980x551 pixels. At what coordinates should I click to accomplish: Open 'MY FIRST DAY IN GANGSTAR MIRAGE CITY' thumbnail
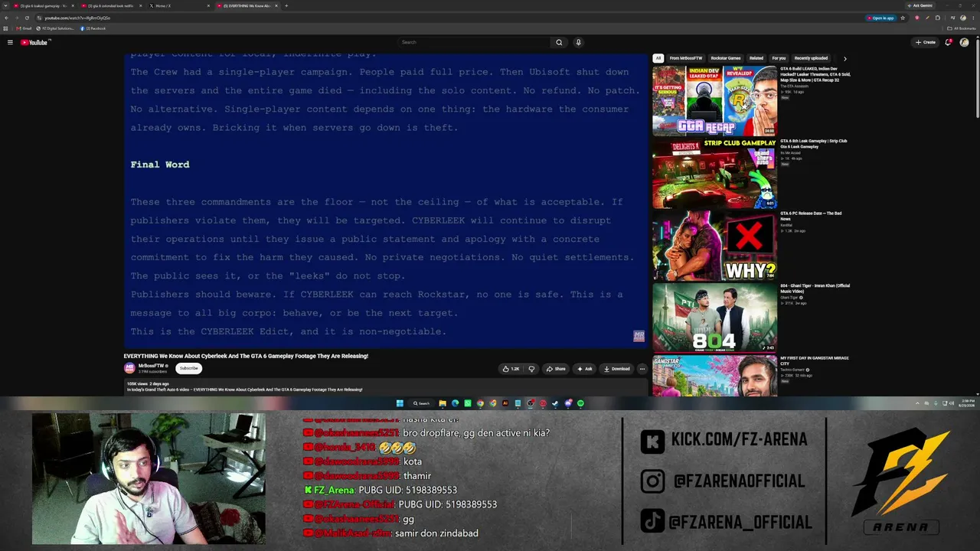click(x=714, y=376)
